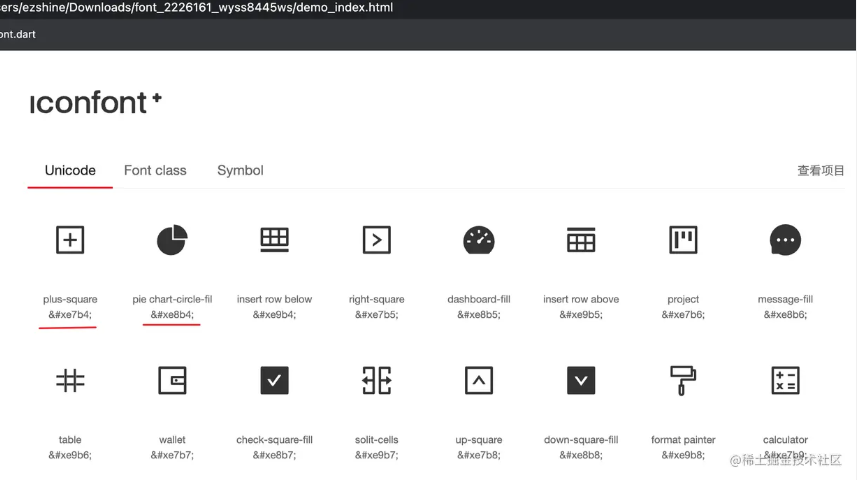
Task: Click the up-square chevron icon
Action: (479, 380)
